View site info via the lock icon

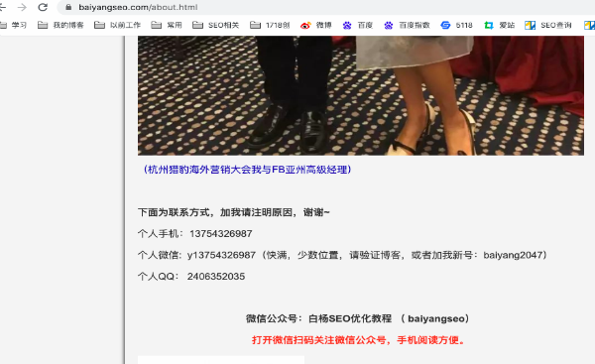click(68, 7)
